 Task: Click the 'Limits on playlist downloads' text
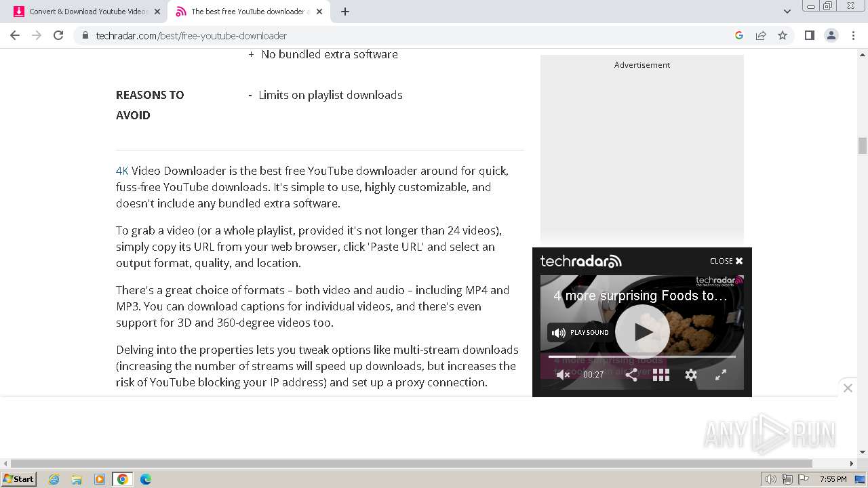(330, 95)
